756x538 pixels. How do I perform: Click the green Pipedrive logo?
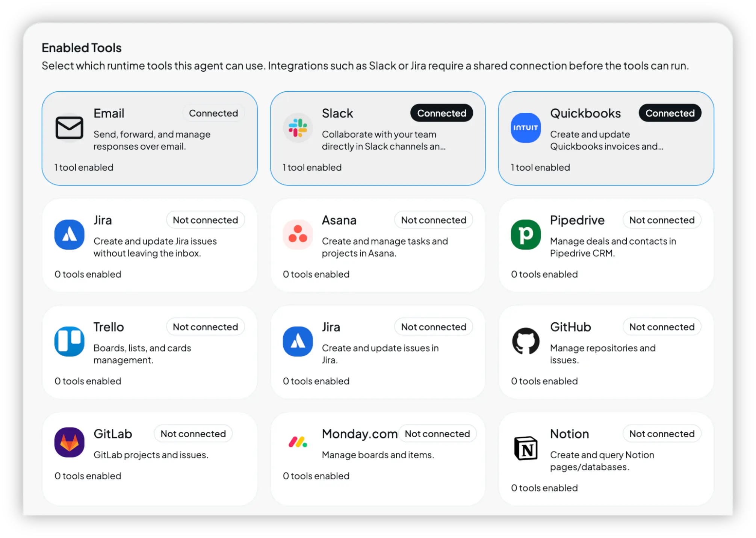pyautogui.click(x=526, y=234)
